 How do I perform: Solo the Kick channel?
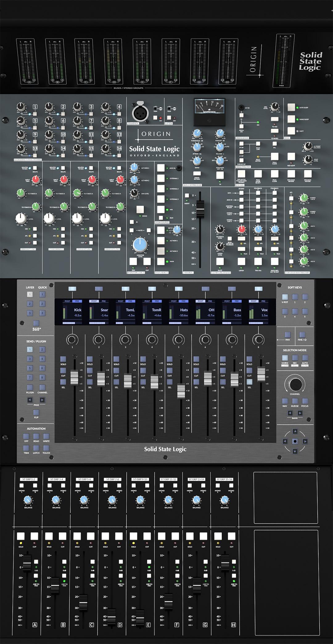point(63,359)
